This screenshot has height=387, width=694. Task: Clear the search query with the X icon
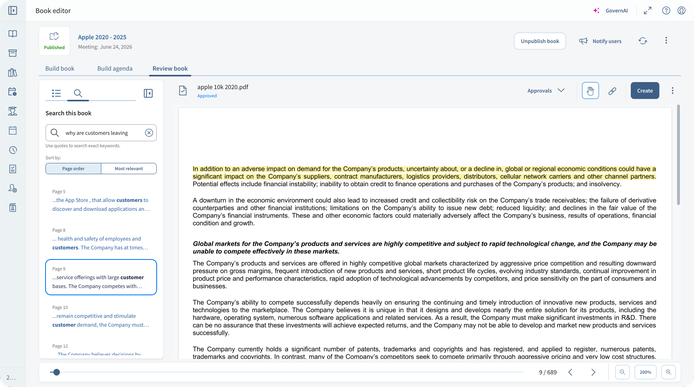click(149, 133)
